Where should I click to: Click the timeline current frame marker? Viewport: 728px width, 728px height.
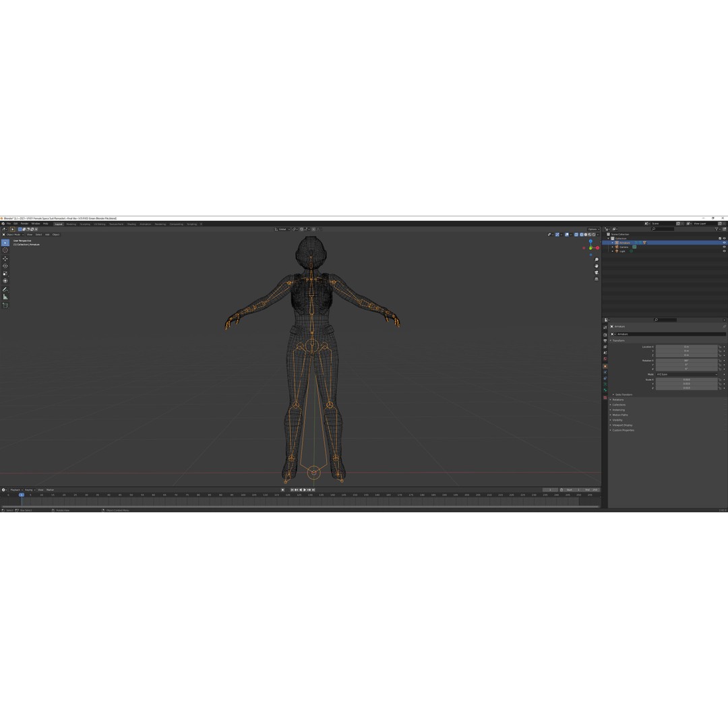(22, 495)
